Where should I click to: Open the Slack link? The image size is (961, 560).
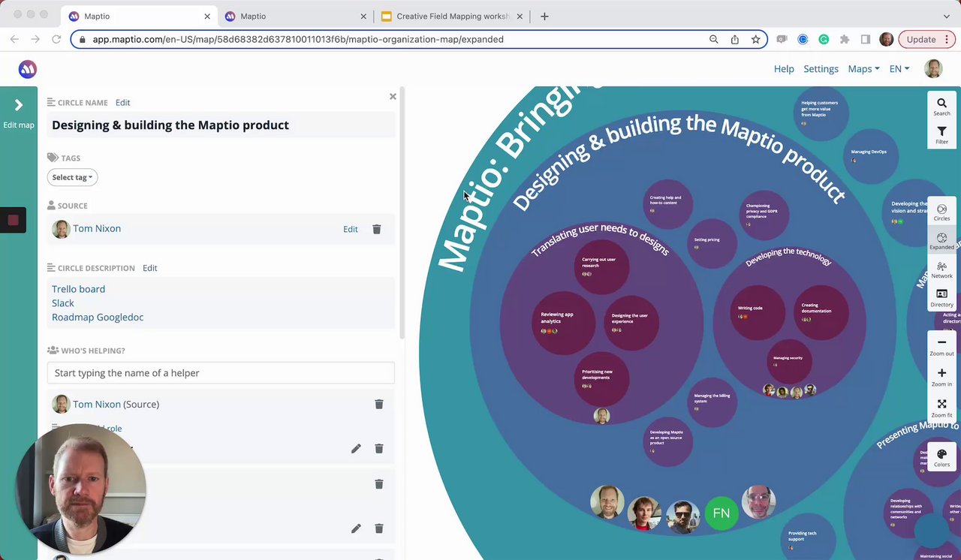click(x=63, y=303)
